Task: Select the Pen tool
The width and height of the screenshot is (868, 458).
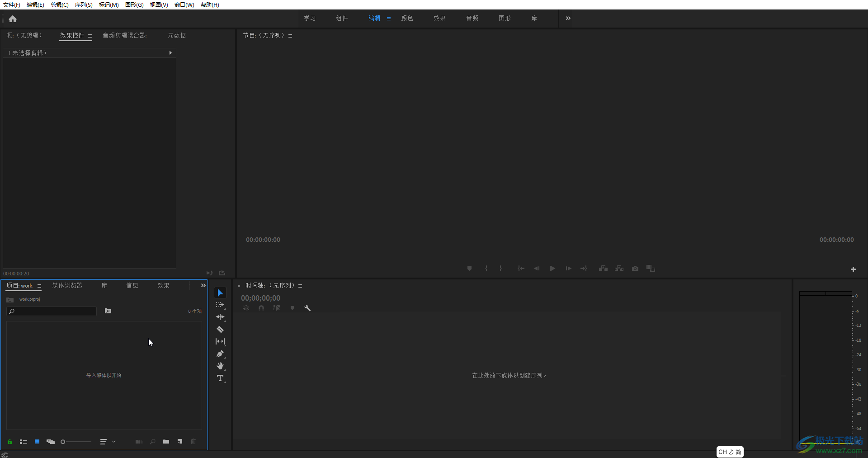Action: [x=220, y=354]
